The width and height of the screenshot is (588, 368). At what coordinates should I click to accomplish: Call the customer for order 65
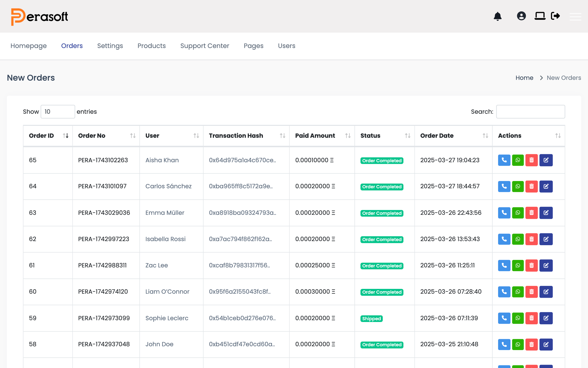pos(504,160)
